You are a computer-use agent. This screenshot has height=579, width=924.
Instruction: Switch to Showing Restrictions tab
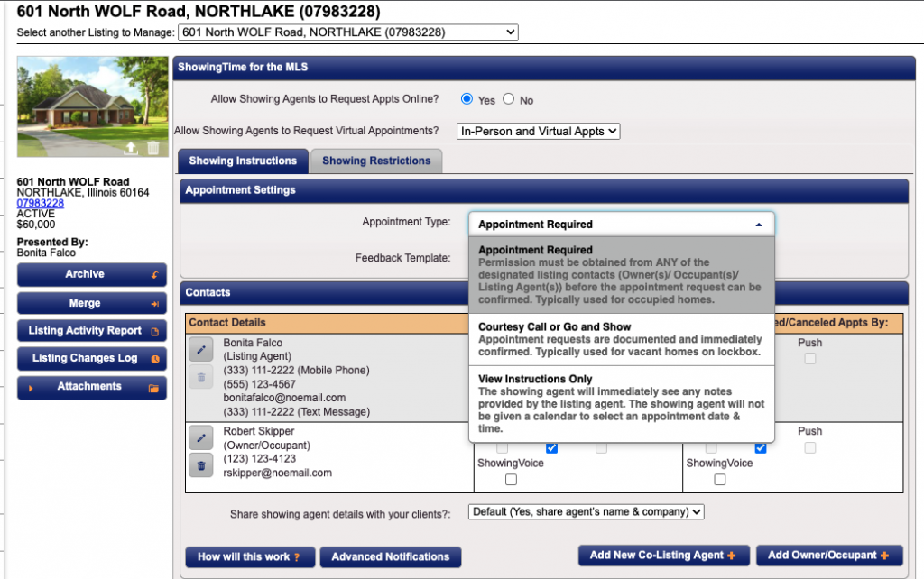[376, 161]
